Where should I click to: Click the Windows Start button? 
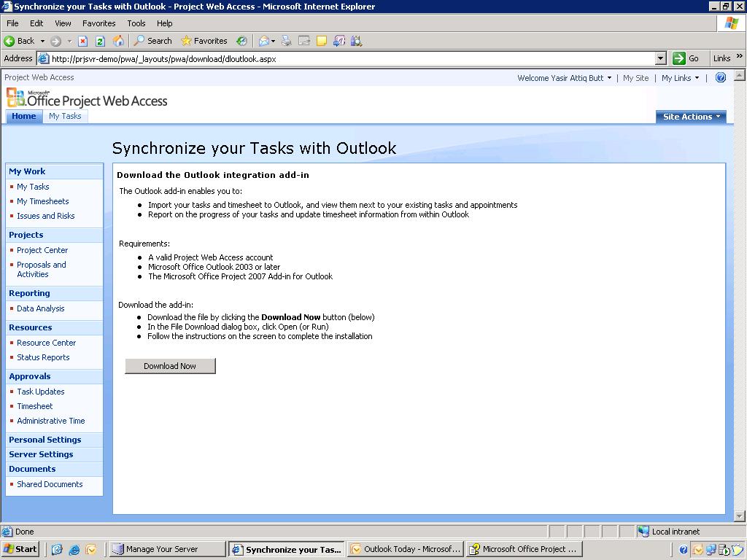coord(20,549)
